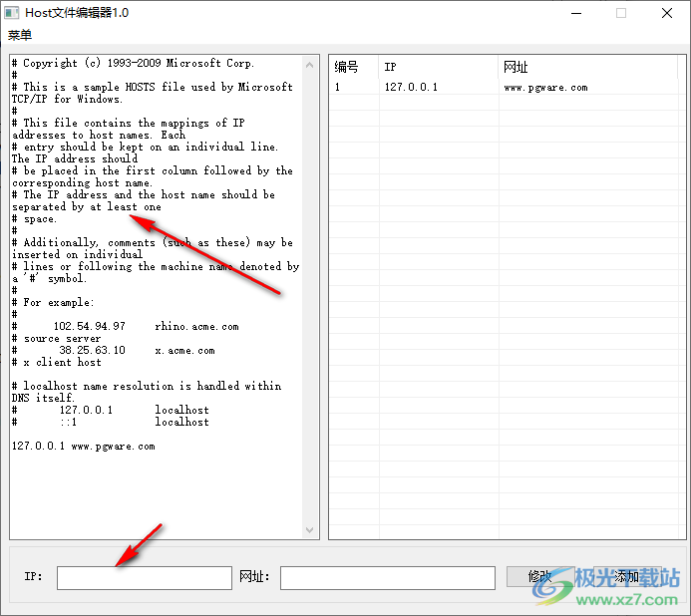Minimize the Host文件编辑器 window
The height and width of the screenshot is (616, 691).
pyautogui.click(x=575, y=13)
